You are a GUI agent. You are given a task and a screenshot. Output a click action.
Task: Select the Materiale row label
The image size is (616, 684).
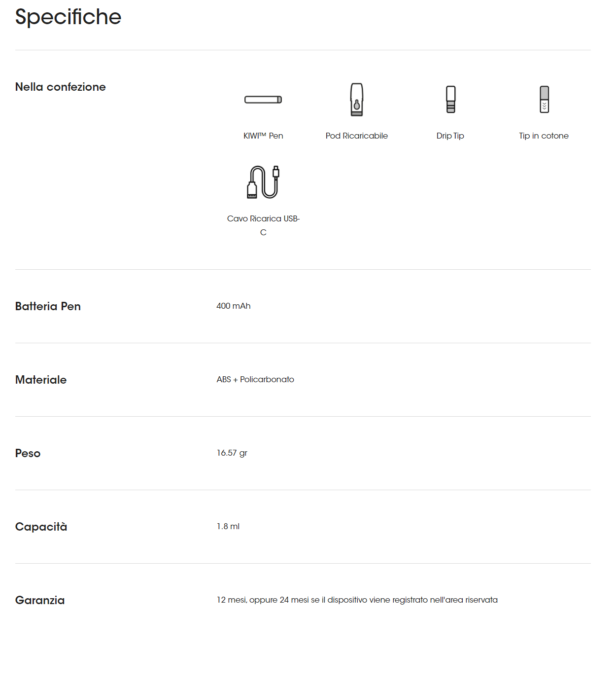click(41, 380)
